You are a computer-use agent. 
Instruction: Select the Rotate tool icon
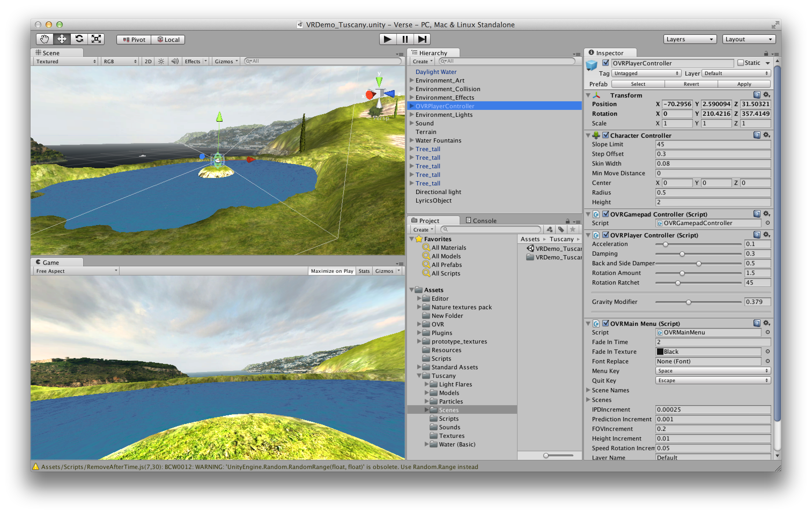[79, 39]
